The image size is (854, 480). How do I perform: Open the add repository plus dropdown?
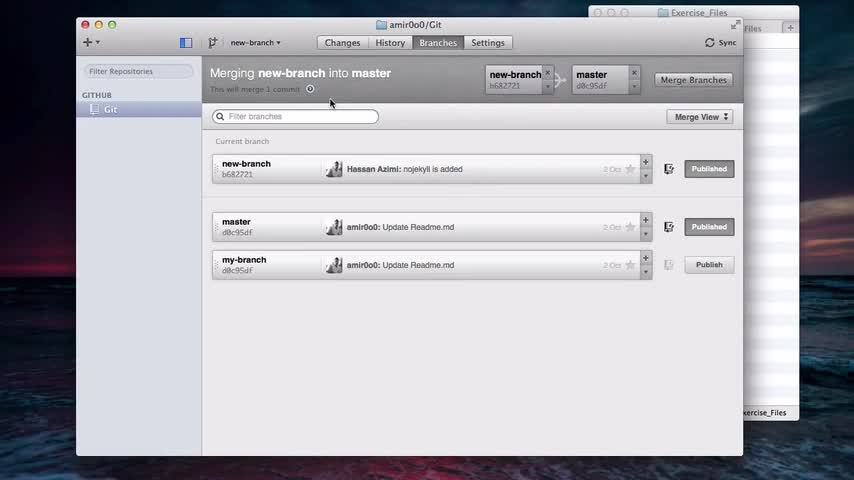pyautogui.click(x=91, y=42)
